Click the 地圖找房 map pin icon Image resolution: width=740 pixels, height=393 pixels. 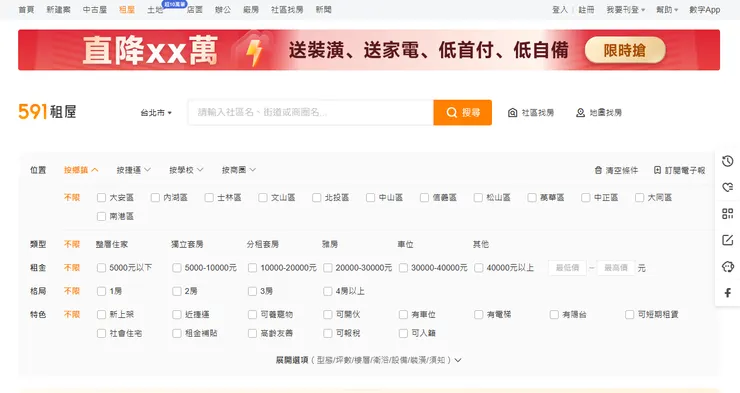[580, 113]
